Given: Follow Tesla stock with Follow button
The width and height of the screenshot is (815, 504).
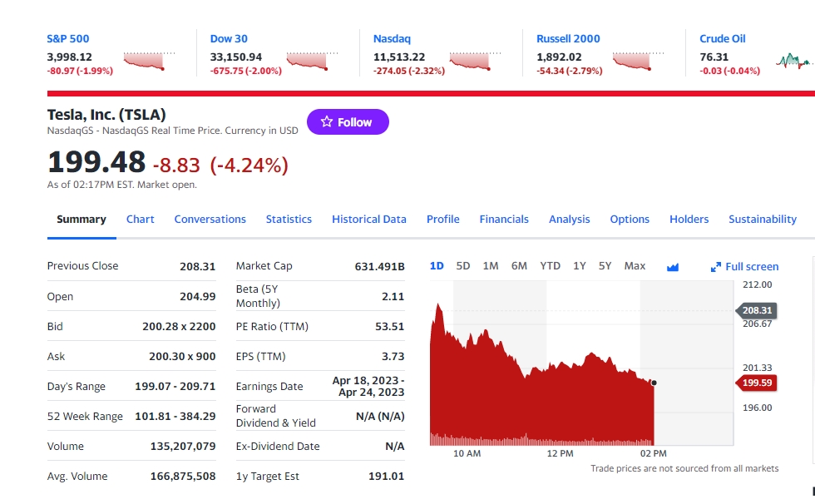Looking at the screenshot, I should 348,122.
